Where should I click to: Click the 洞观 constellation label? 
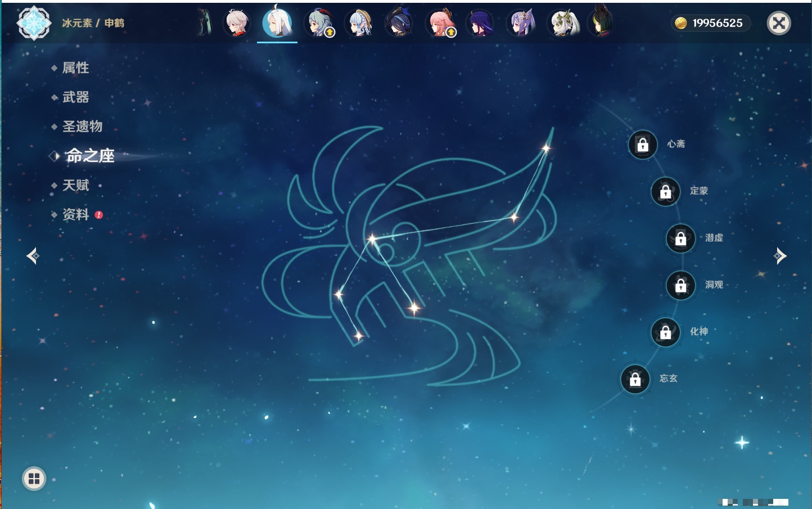point(714,285)
